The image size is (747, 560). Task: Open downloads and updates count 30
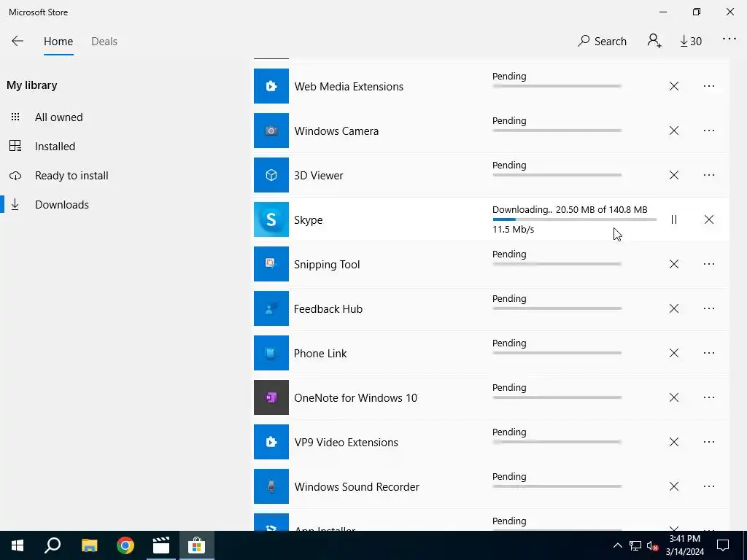point(691,42)
